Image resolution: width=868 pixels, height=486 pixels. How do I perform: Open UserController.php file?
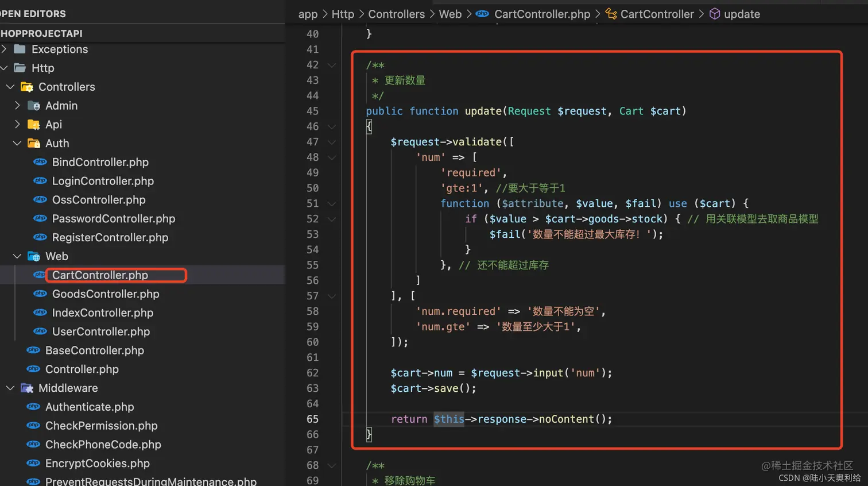[x=101, y=331]
